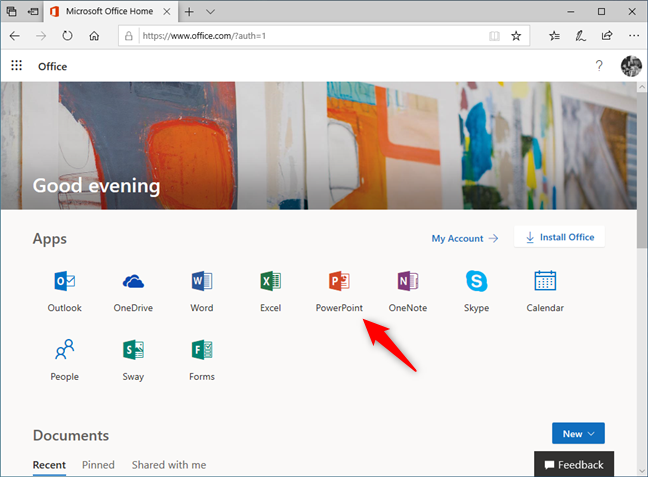The image size is (648, 477).
Task: Switch to the Pinned documents tab
Action: coord(98,465)
